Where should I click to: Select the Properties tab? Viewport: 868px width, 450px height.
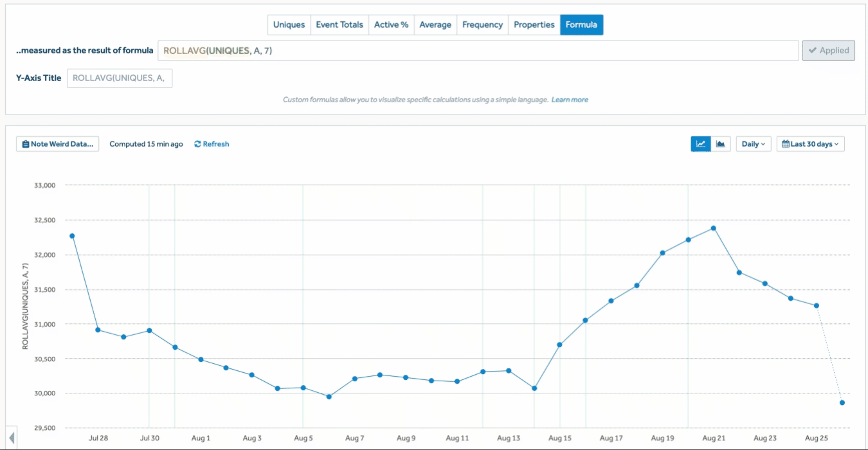pos(534,25)
